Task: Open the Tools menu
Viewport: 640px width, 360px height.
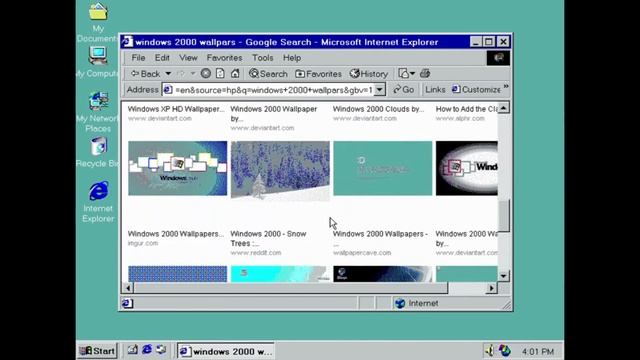Action: pyautogui.click(x=262, y=58)
